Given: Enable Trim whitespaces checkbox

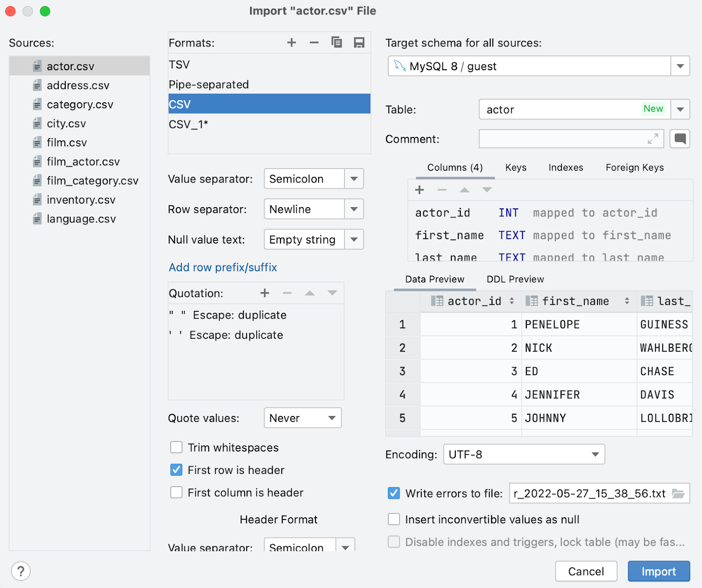Looking at the screenshot, I should click(176, 448).
